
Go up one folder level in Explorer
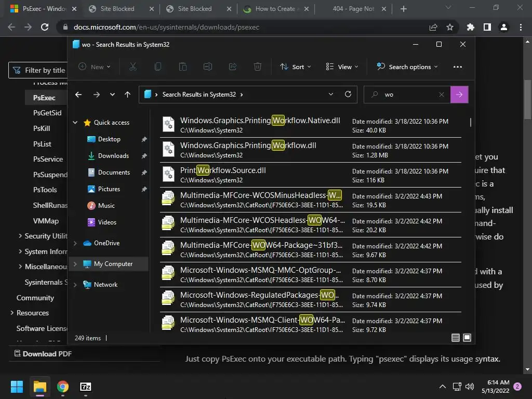point(128,95)
